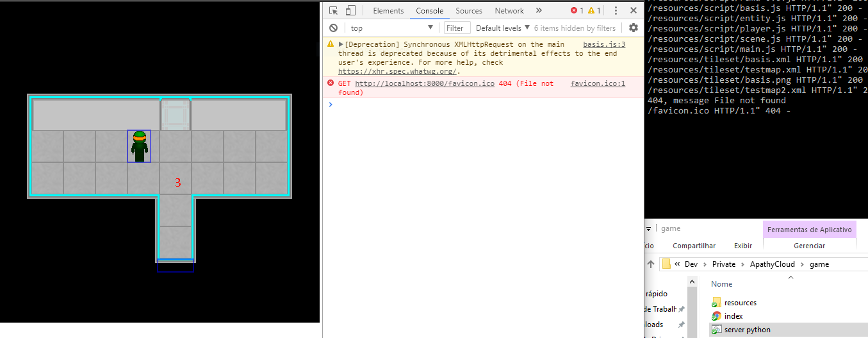Viewport: 868px width, 338px height.
Task: Activate the inspect element picker icon
Action: (333, 10)
